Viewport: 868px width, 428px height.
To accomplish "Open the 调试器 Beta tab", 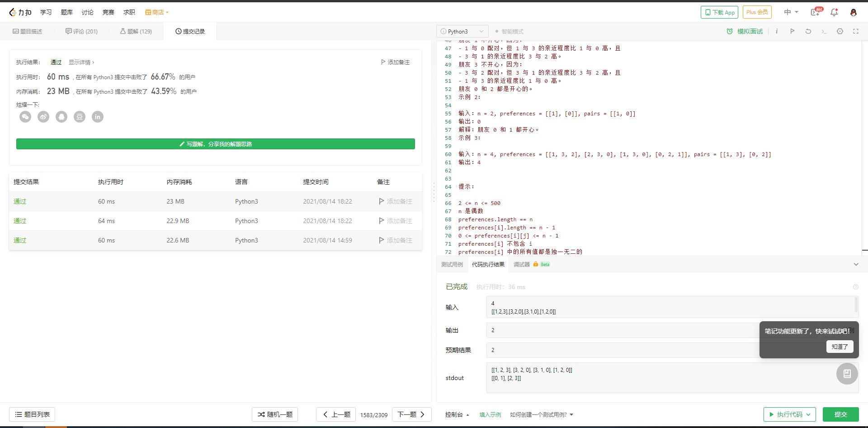I will (532, 264).
